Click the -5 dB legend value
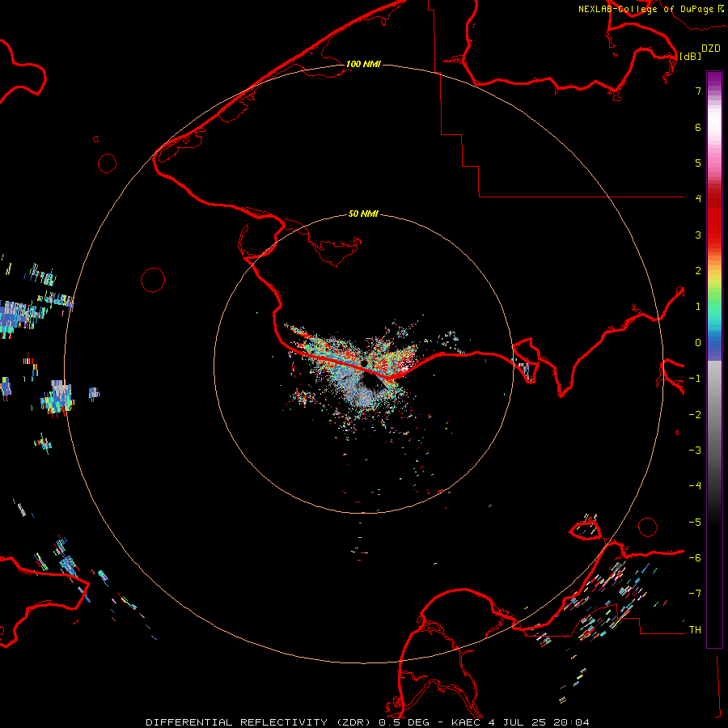 (x=695, y=523)
